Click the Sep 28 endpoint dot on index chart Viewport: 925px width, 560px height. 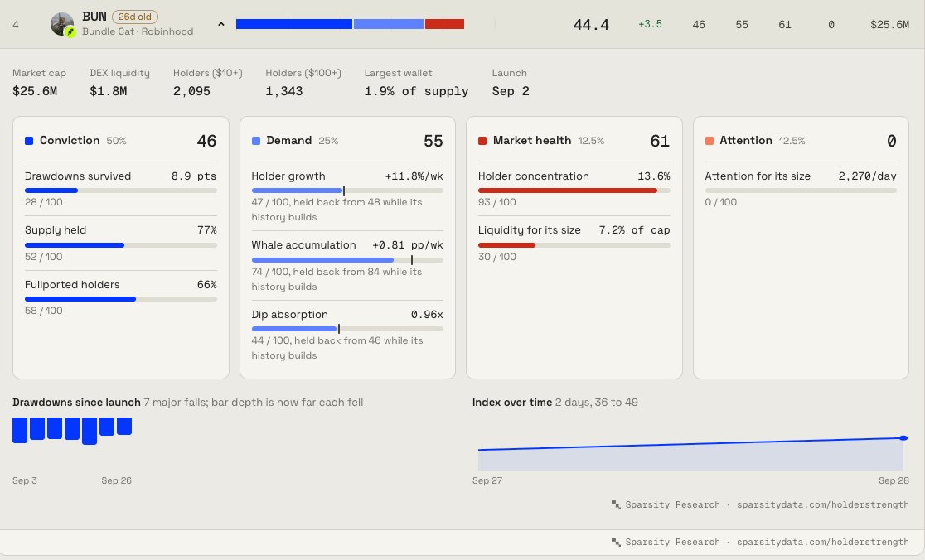[x=903, y=438]
